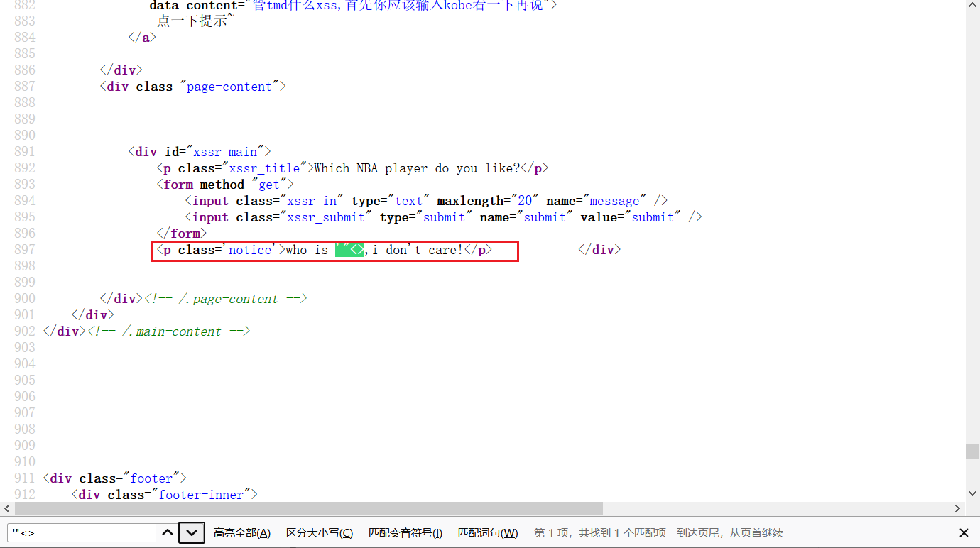980x548 pixels.
Task: Click the "footer-inner" class value
Action: coord(201,495)
